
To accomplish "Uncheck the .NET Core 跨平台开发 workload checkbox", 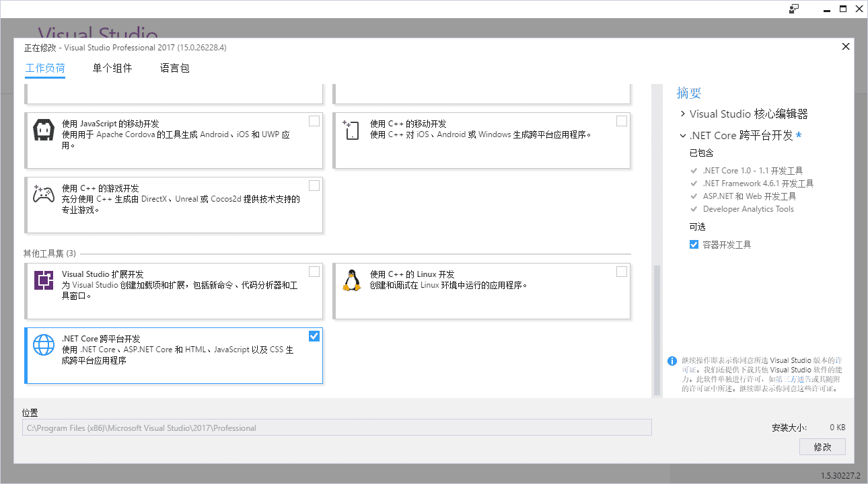I will coord(314,336).
